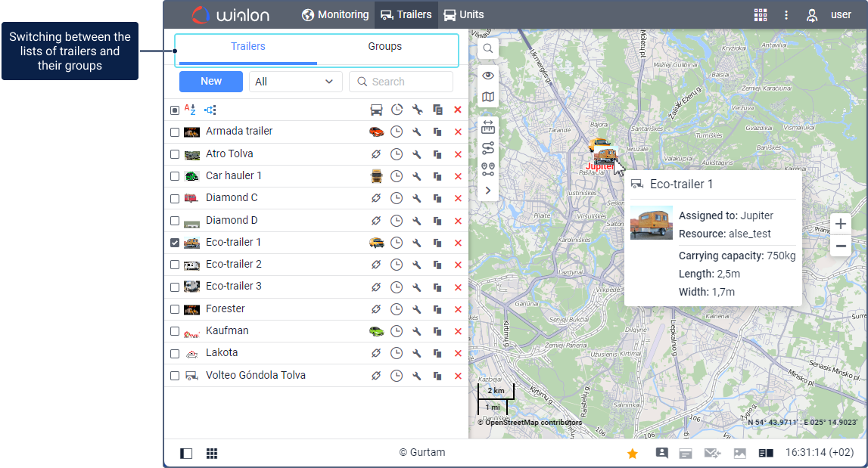
Task: Sort trailers alphabetically with A-Z icon
Action: pos(190,110)
